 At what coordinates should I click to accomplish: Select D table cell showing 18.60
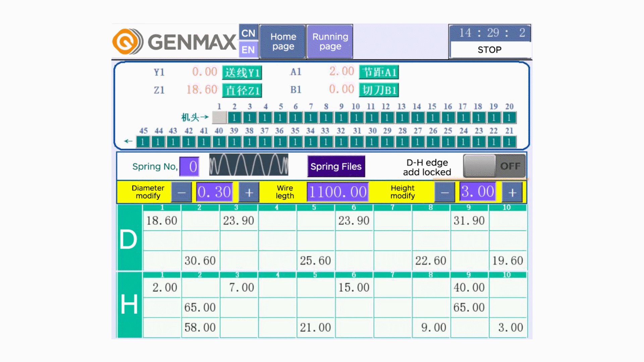point(162,221)
